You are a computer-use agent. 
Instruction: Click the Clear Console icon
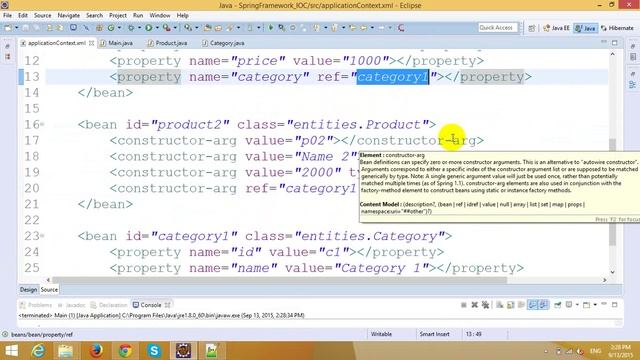pyautogui.click(x=500, y=305)
